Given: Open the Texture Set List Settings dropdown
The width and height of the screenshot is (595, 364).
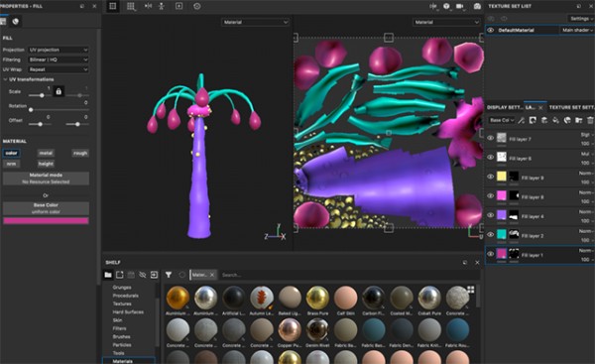Looking at the screenshot, I should (581, 18).
